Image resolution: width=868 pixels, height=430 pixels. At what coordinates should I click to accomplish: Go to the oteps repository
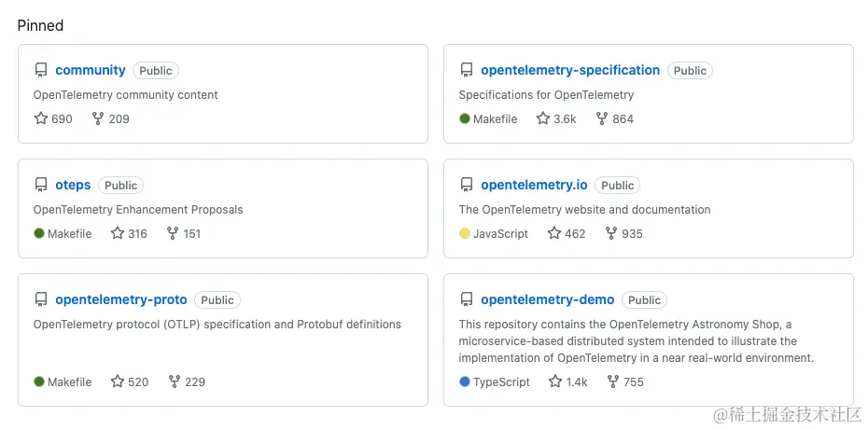73,185
